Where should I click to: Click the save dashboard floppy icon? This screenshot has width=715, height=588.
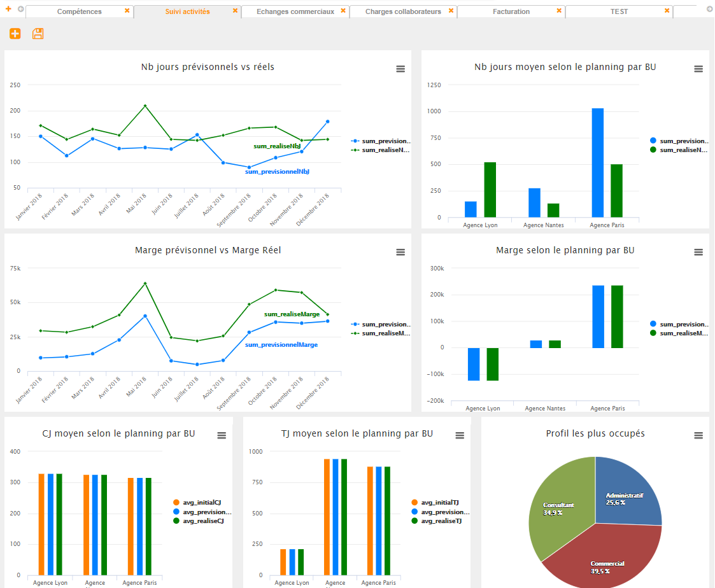(38, 34)
